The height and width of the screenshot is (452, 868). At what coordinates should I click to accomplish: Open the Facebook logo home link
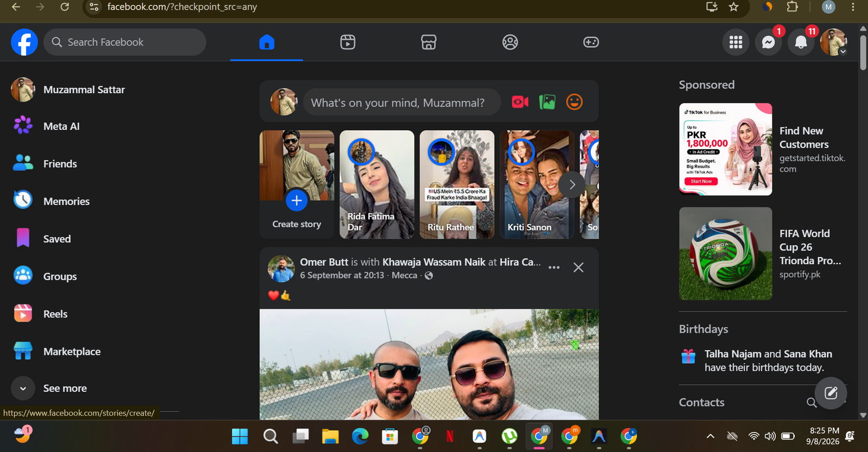24,42
